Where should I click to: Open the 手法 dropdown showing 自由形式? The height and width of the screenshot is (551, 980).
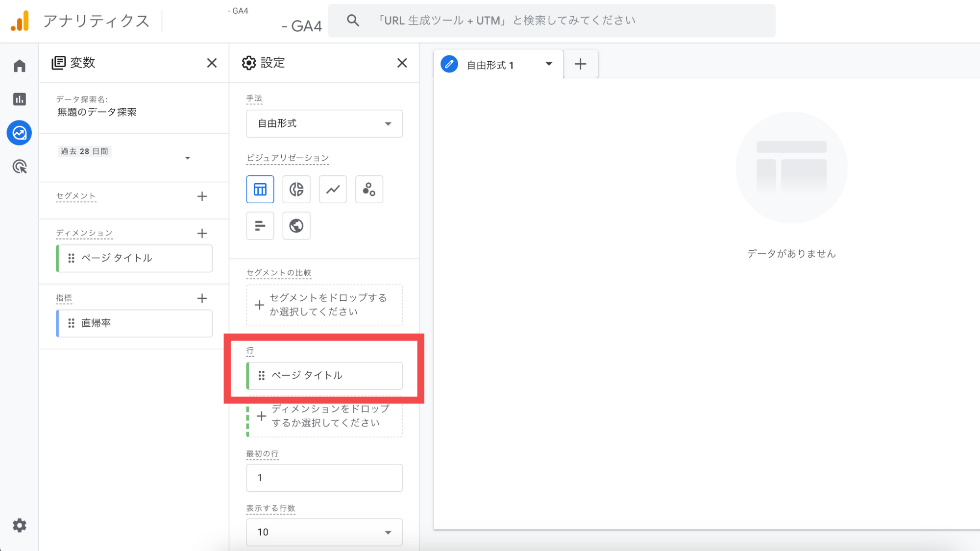coord(324,123)
